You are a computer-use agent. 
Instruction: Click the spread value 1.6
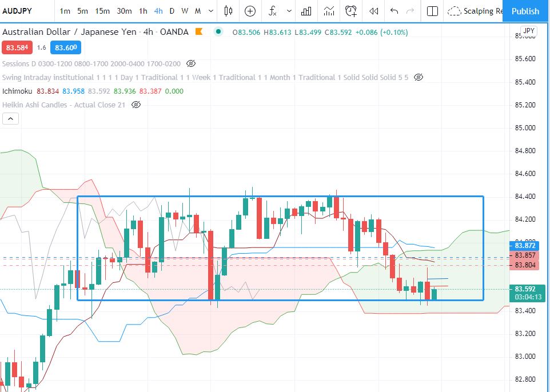[41, 47]
